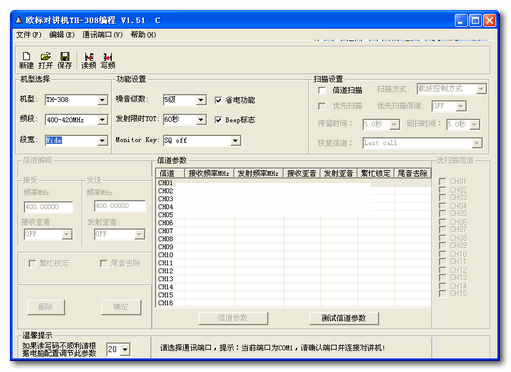511x372 pixels.
Task: Enable the 优先扫描 checkbox
Action: [322, 106]
